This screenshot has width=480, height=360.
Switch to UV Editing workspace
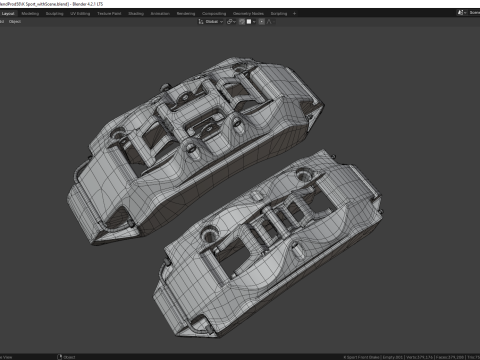[x=80, y=13]
